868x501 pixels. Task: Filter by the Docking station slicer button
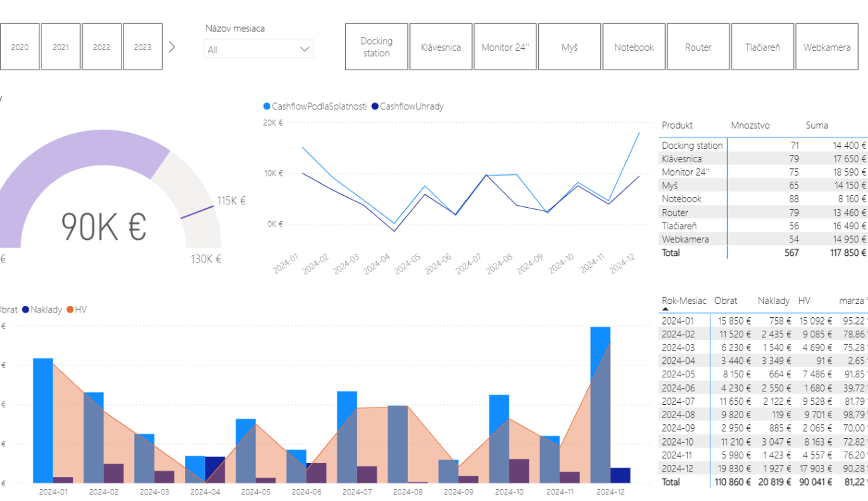click(x=377, y=47)
